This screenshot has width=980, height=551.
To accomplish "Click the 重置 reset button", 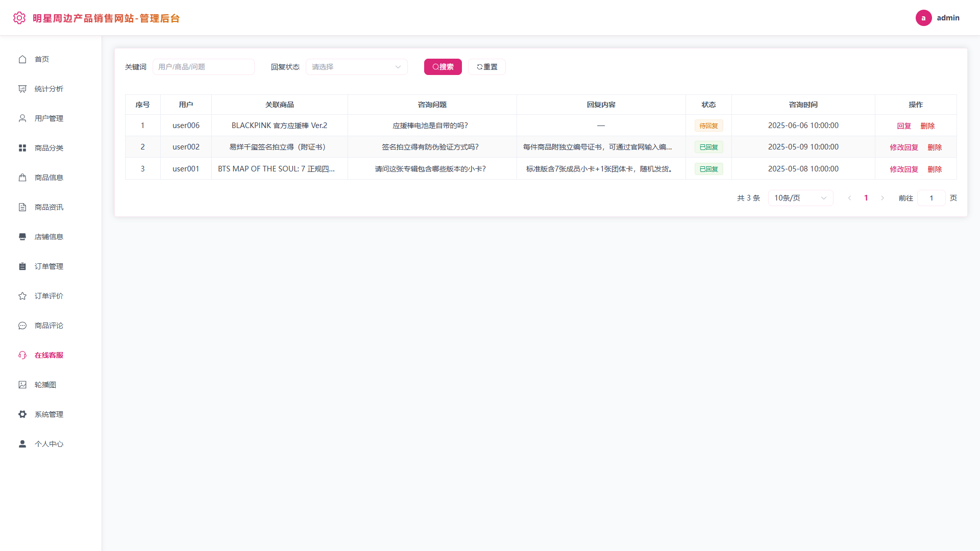I will point(487,67).
